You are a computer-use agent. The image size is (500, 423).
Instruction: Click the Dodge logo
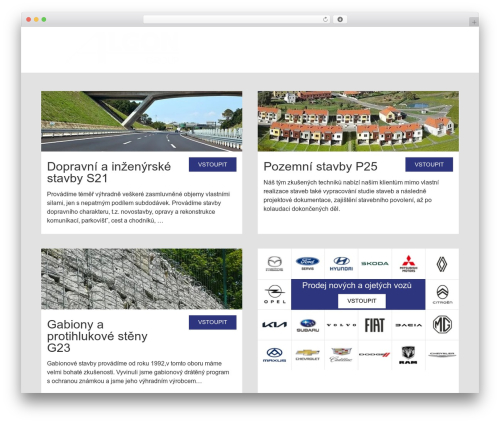click(x=374, y=354)
